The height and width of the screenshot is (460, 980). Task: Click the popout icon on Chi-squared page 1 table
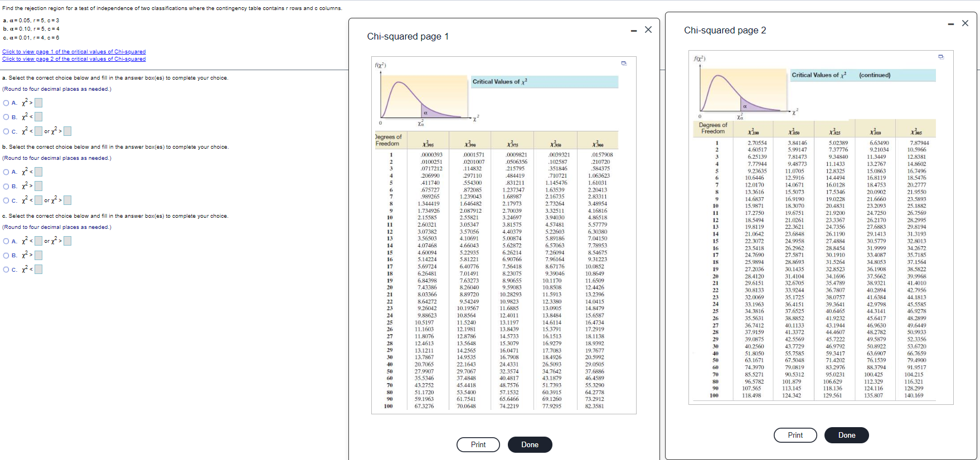pyautogui.click(x=624, y=63)
